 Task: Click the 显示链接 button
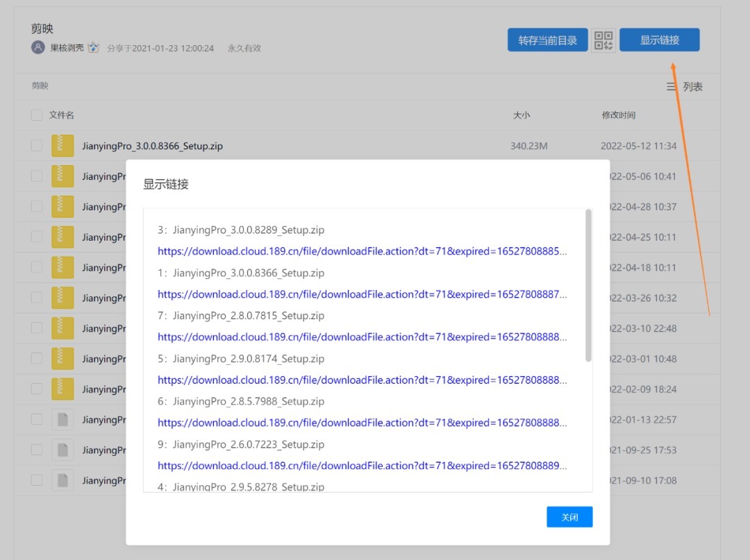659,40
